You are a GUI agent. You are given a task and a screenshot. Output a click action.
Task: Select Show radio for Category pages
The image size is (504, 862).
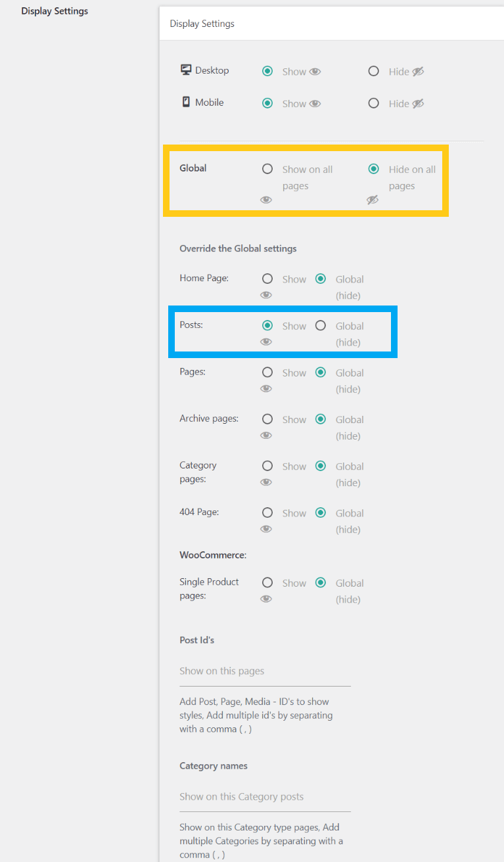click(x=267, y=466)
